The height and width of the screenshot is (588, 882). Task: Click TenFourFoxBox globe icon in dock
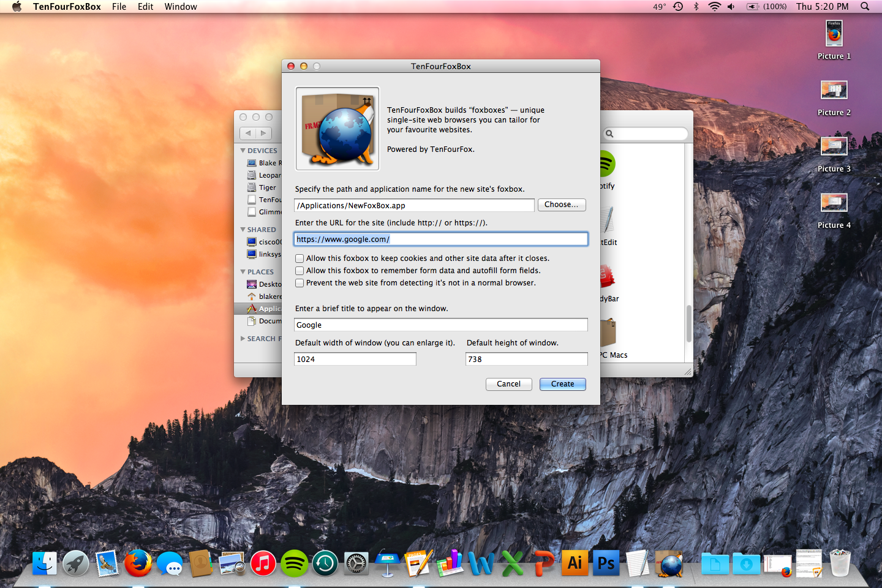[669, 563]
